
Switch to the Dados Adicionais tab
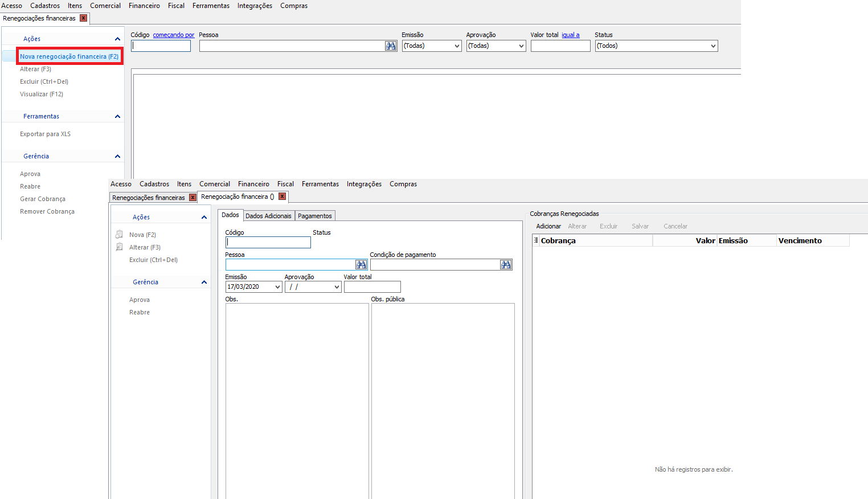[x=268, y=216]
